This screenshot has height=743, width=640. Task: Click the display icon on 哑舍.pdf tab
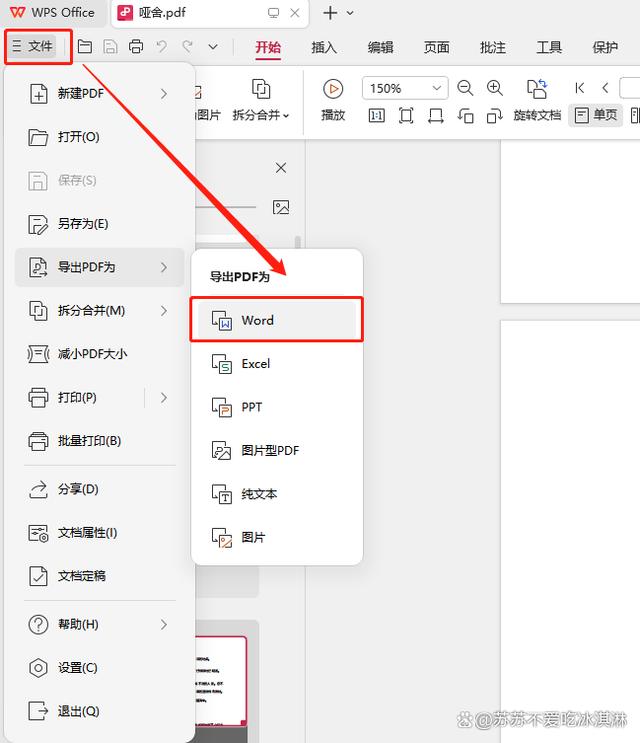coord(273,13)
